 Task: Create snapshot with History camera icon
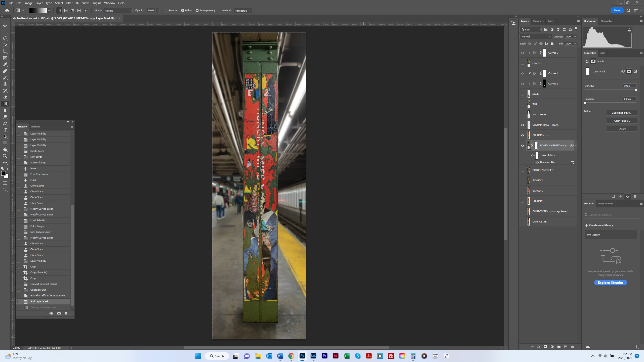coord(59,313)
